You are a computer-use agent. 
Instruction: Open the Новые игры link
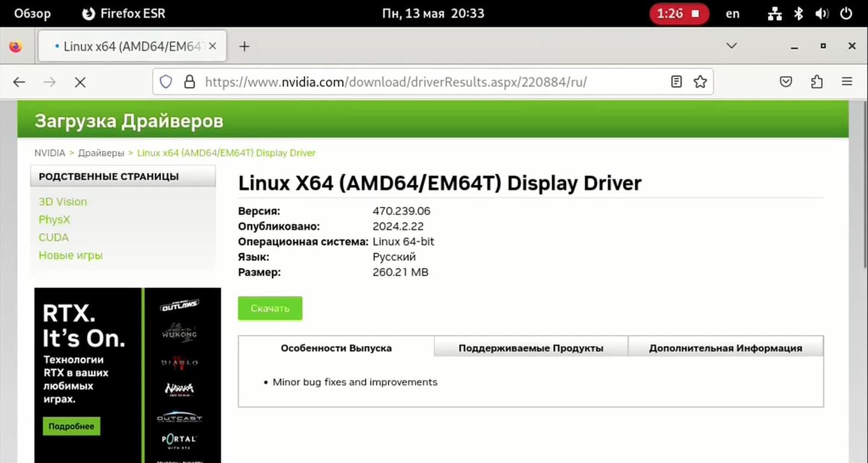(x=71, y=255)
